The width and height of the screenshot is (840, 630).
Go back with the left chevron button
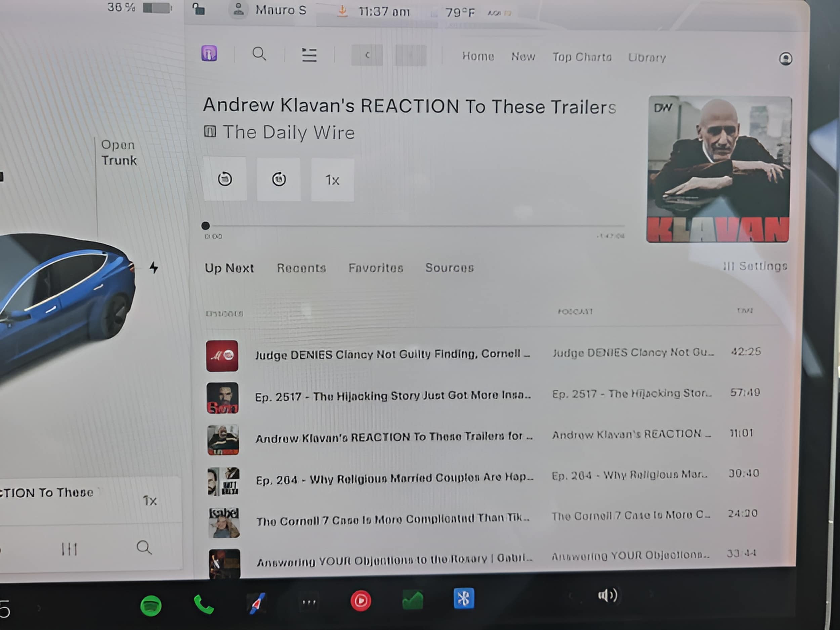pyautogui.click(x=367, y=55)
